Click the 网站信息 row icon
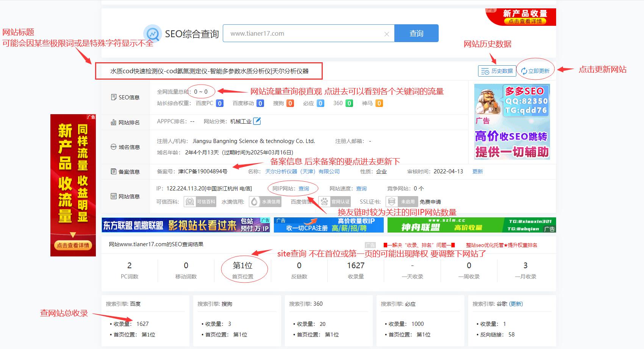644x349 pixels. pyautogui.click(x=113, y=196)
